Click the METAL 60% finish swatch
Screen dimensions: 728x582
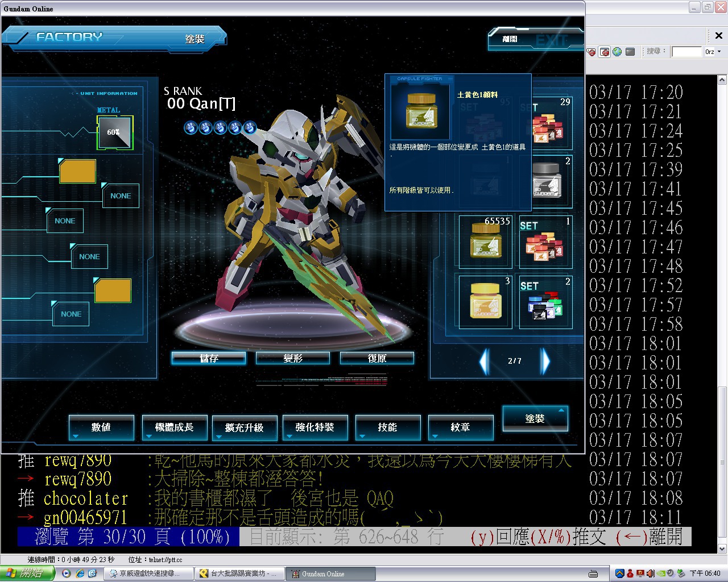coord(115,132)
